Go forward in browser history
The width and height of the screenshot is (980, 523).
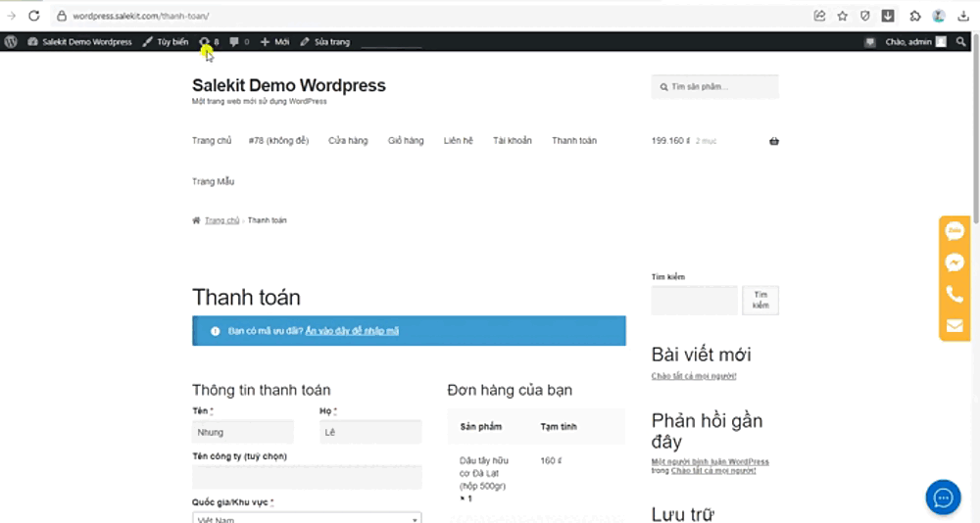[x=11, y=16]
